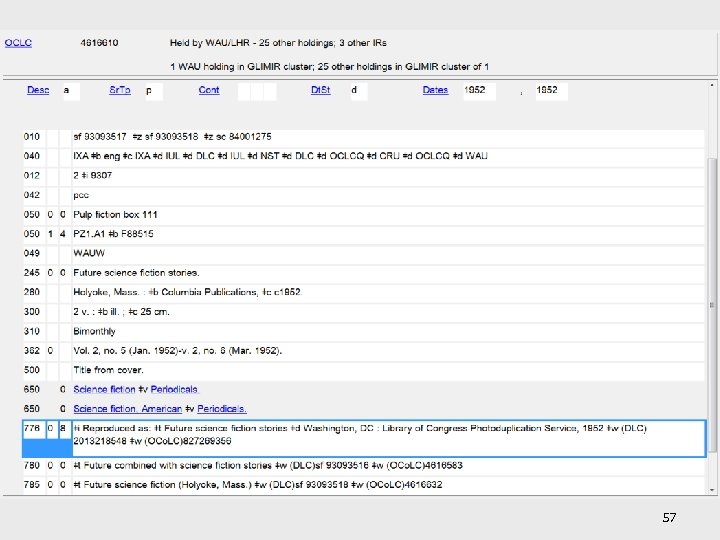Click the scroll down arrow of record pane
The image size is (720, 540).
click(x=712, y=490)
